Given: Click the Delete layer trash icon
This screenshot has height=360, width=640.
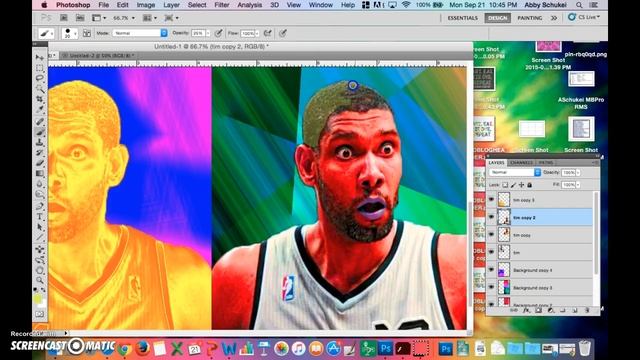Looking at the screenshot, I should point(587,311).
